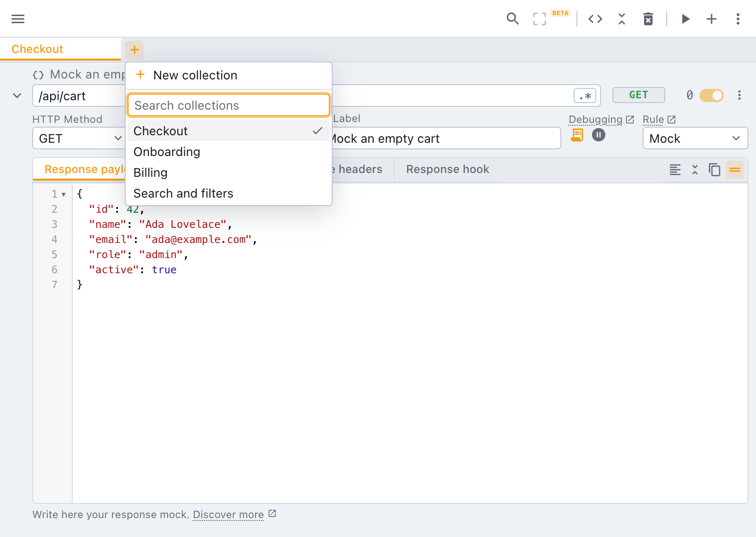Collapse all rules from the toolbar
Screen dimensions: 756x537
tap(622, 19)
